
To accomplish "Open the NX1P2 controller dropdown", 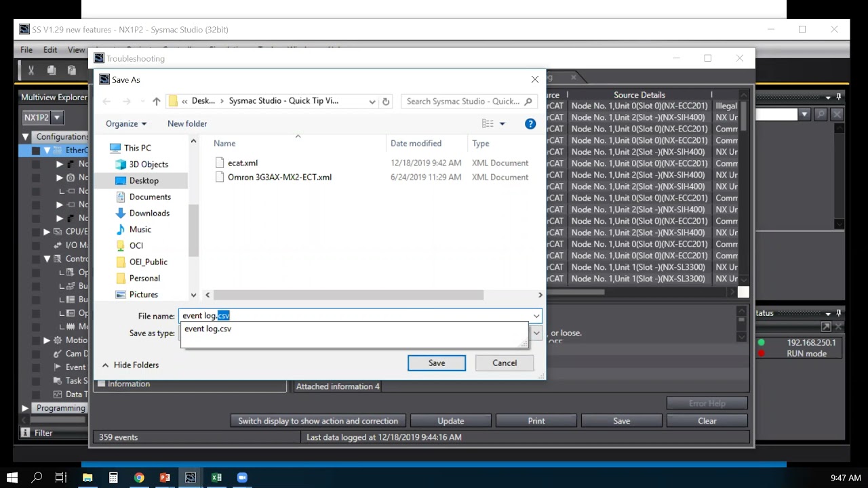I will click(57, 117).
